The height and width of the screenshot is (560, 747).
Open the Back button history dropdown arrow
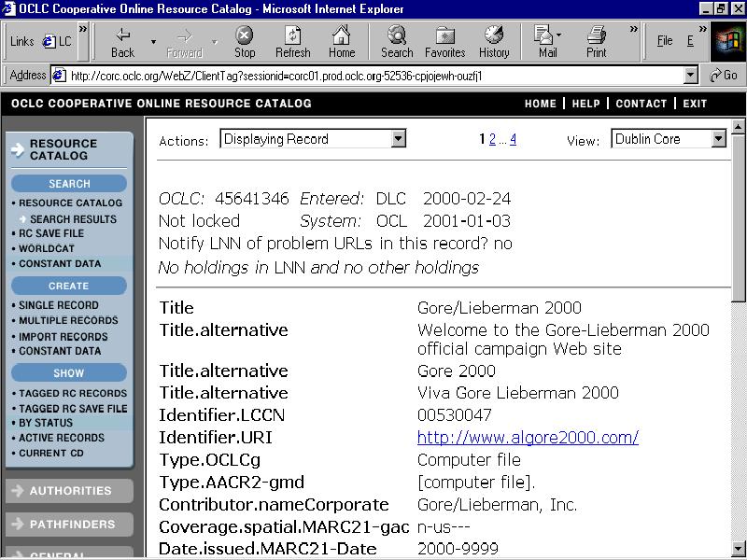tap(153, 42)
